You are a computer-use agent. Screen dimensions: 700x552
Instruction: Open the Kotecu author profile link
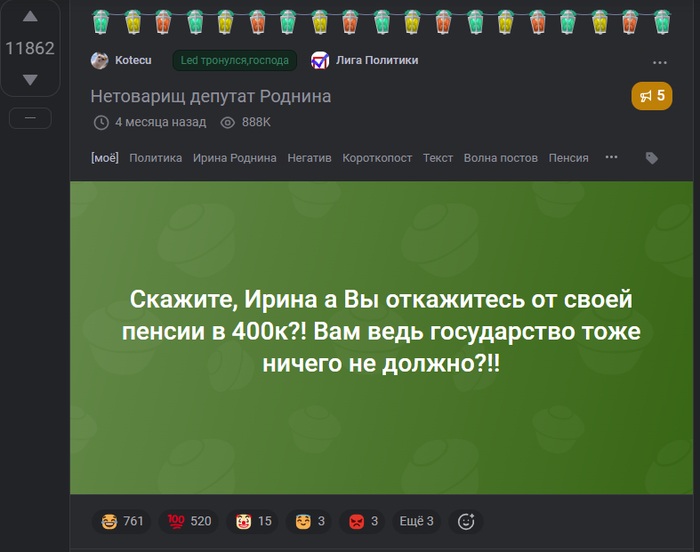tap(133, 60)
